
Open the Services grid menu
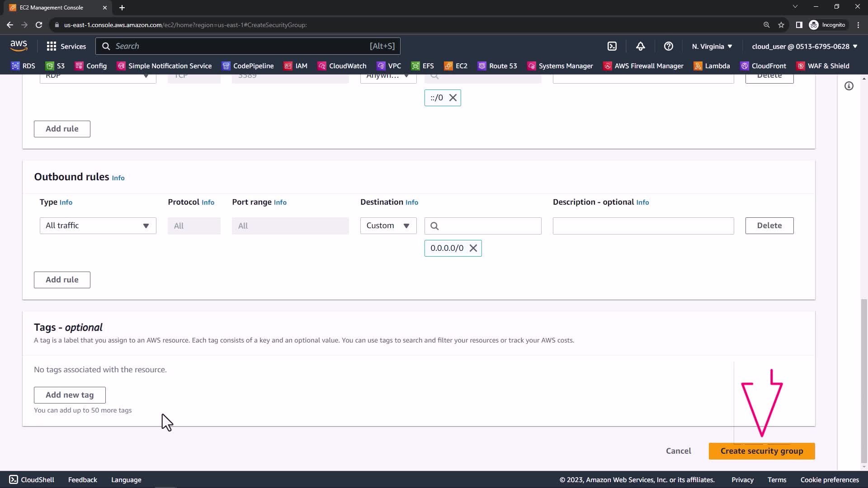[66, 46]
